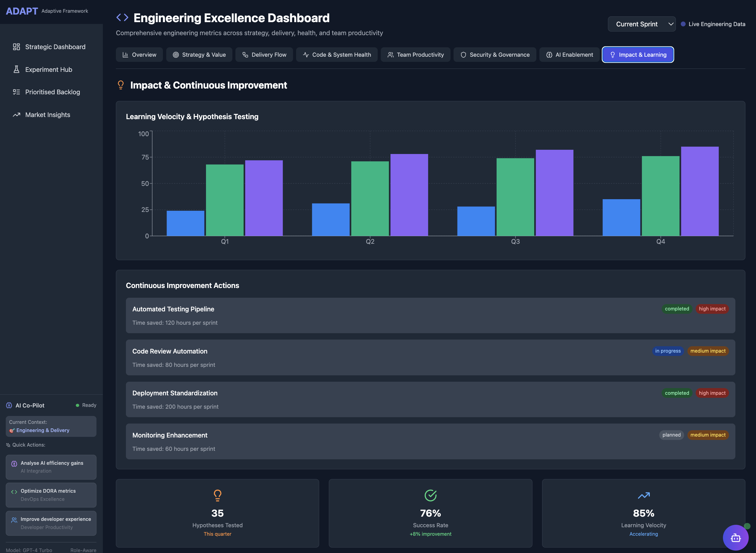
Task: Click the floating chatbot robot icon
Action: [736, 538]
